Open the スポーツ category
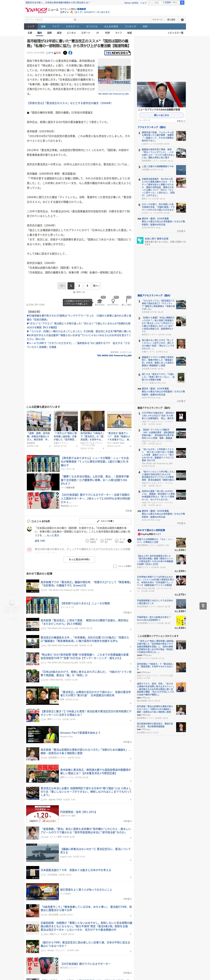 86,33
